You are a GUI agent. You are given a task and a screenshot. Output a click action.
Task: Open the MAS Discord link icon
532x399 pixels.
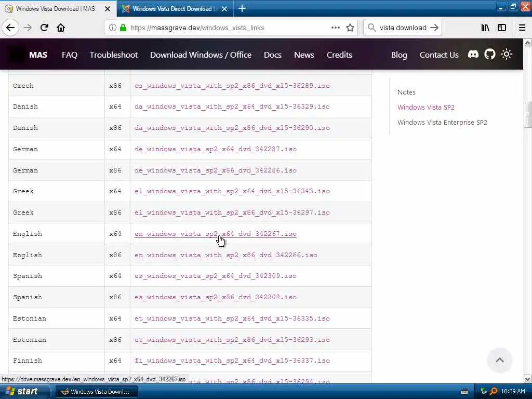click(473, 54)
